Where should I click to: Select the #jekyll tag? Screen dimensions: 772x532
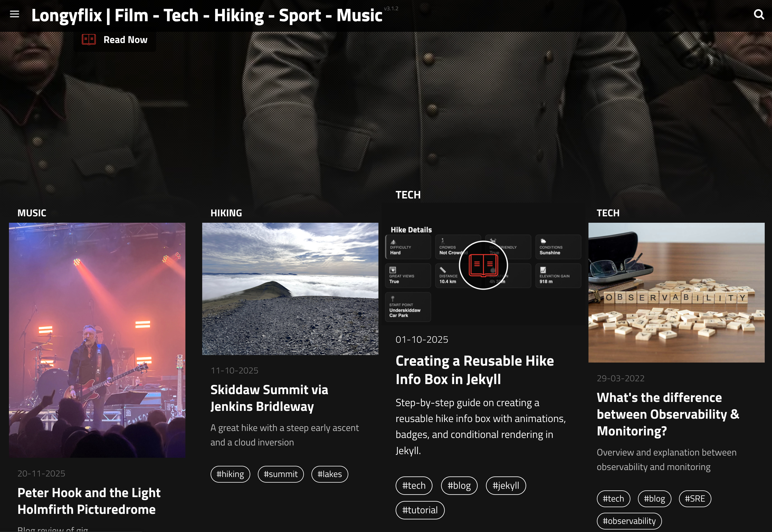click(x=506, y=485)
